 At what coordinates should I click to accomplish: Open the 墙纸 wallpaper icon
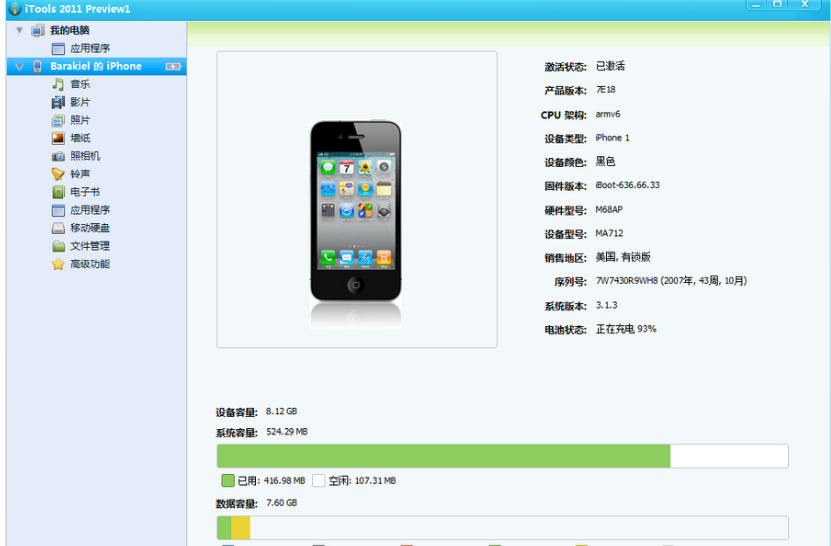[x=58, y=138]
